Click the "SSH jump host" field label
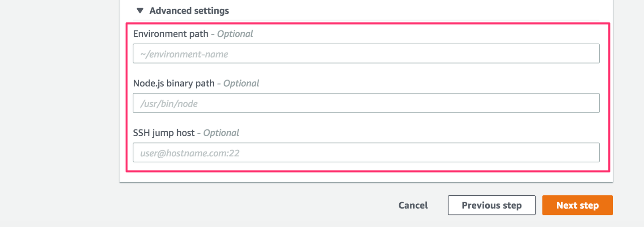 click(164, 133)
